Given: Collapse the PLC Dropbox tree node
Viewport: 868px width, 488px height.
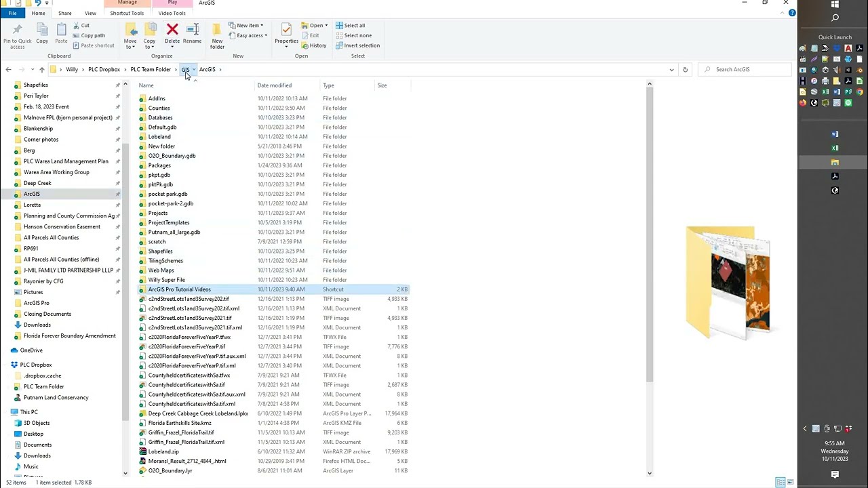Looking at the screenshot, I should pyautogui.click(x=6, y=365).
